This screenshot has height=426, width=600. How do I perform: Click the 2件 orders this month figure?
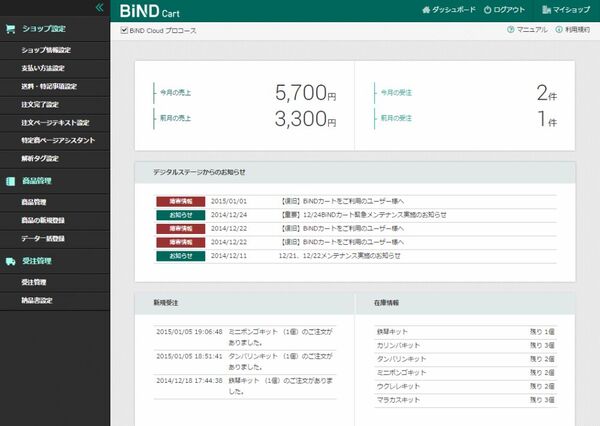coord(546,93)
